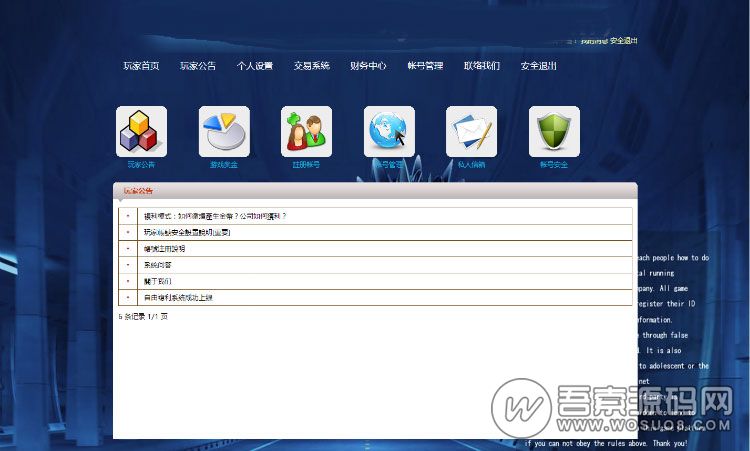
Task: Open the envelope 私人信箱 icon
Action: (x=471, y=131)
